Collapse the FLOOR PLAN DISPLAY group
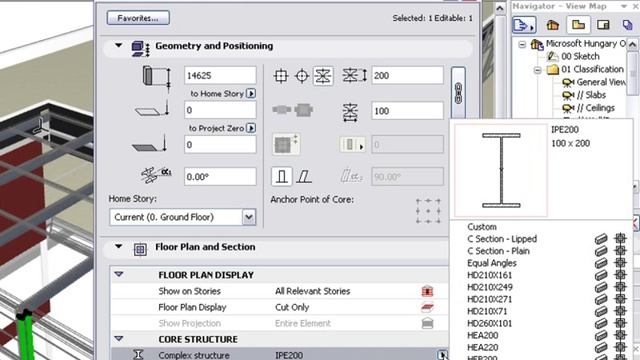 (119, 274)
